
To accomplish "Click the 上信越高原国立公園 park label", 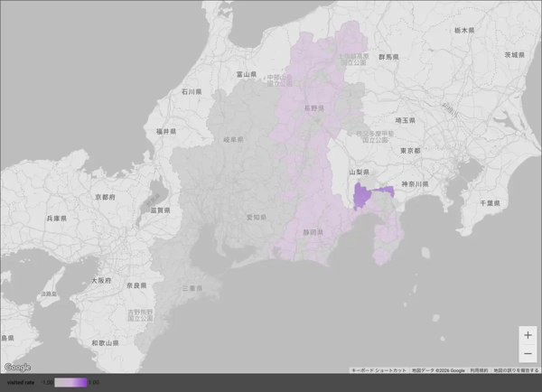I will click(x=353, y=59).
